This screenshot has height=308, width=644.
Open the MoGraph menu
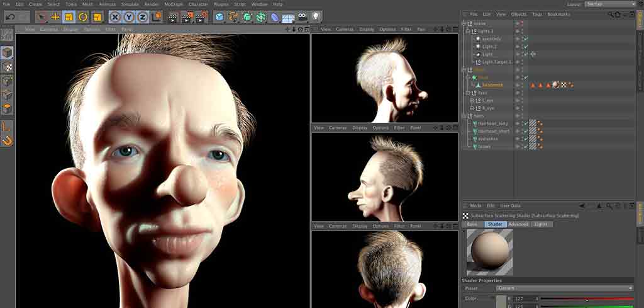pos(174,4)
